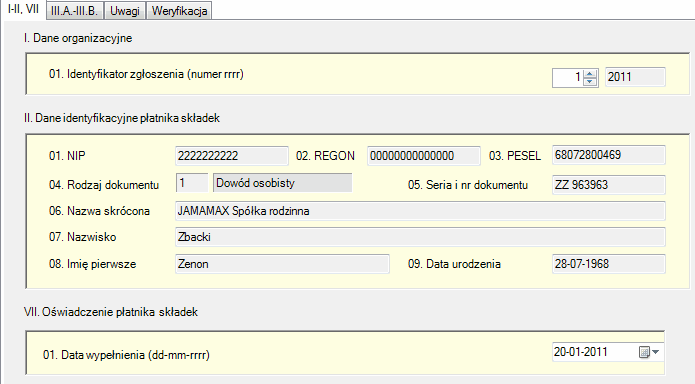Click the year field showing 2011
The height and width of the screenshot is (384, 695).
[635, 77]
